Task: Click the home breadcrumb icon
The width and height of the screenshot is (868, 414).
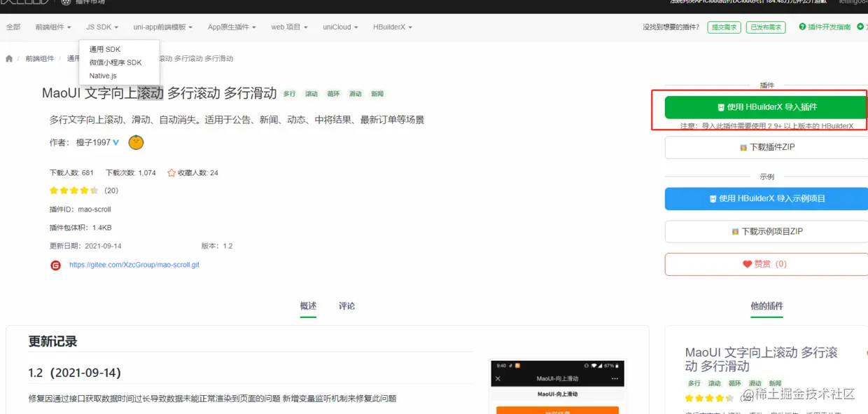Action: point(9,59)
